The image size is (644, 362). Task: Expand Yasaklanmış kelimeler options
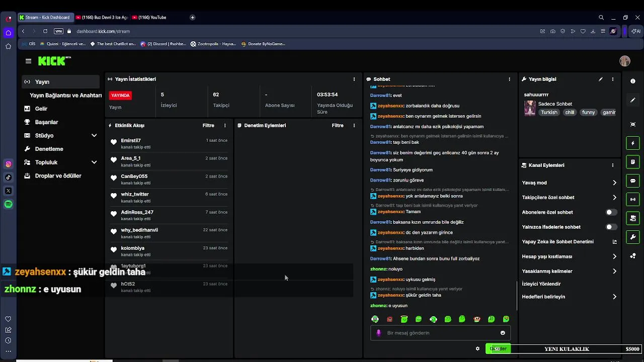click(614, 271)
